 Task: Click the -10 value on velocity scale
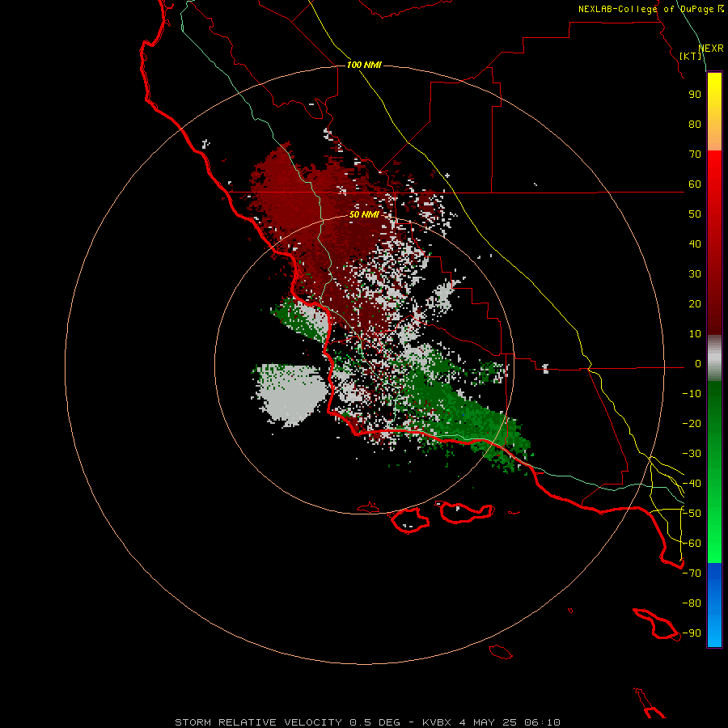[x=692, y=394]
